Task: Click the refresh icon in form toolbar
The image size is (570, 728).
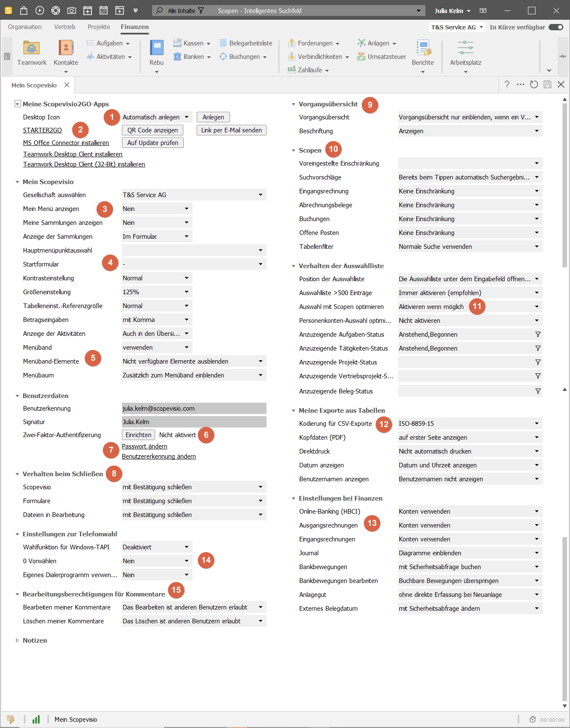Action: point(534,84)
